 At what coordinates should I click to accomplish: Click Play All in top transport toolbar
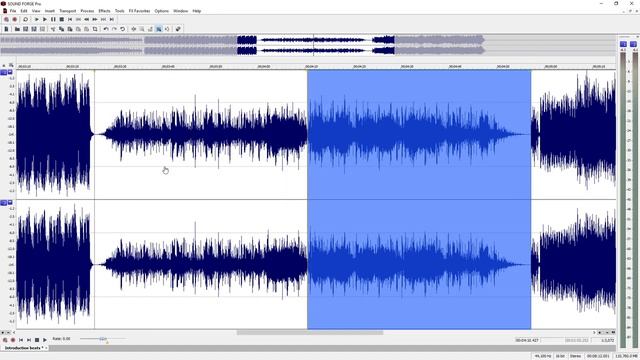37,19
